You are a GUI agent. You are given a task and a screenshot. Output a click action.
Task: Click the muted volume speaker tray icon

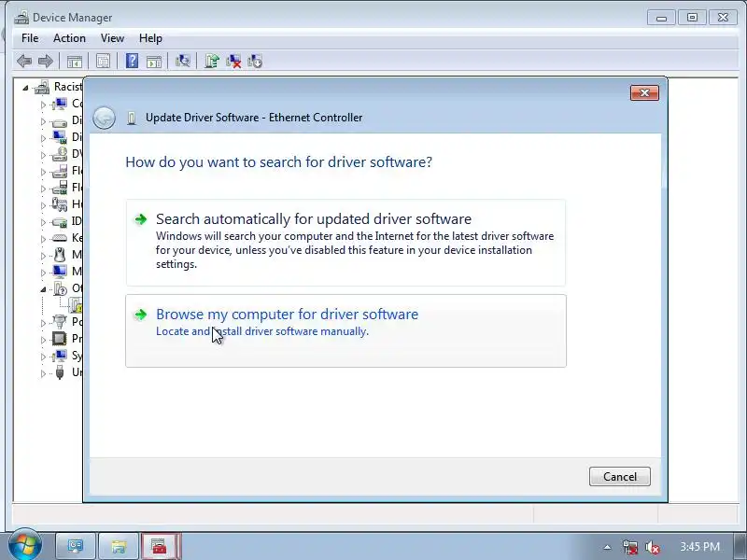(x=652, y=547)
